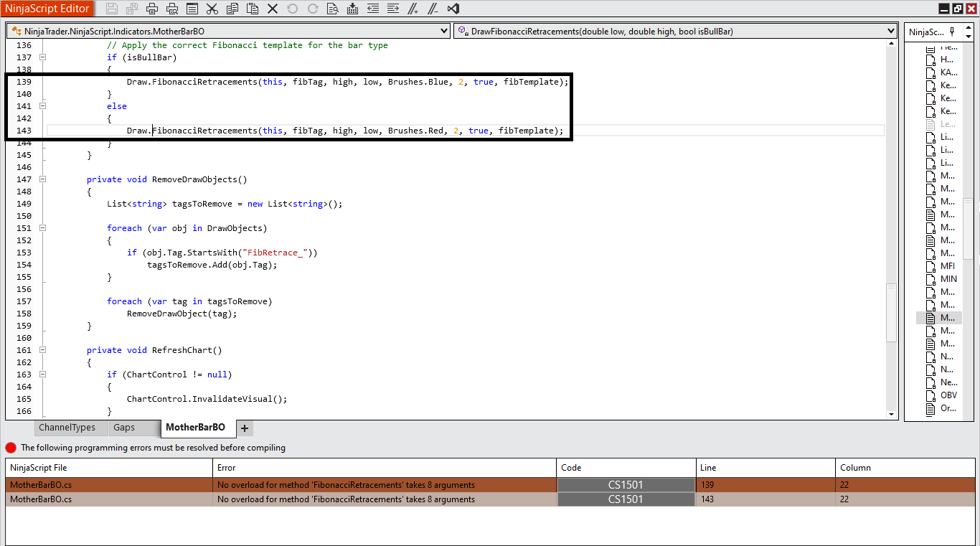This screenshot has width=980, height=546.
Task: Click the Undo arrow icon
Action: (292, 9)
